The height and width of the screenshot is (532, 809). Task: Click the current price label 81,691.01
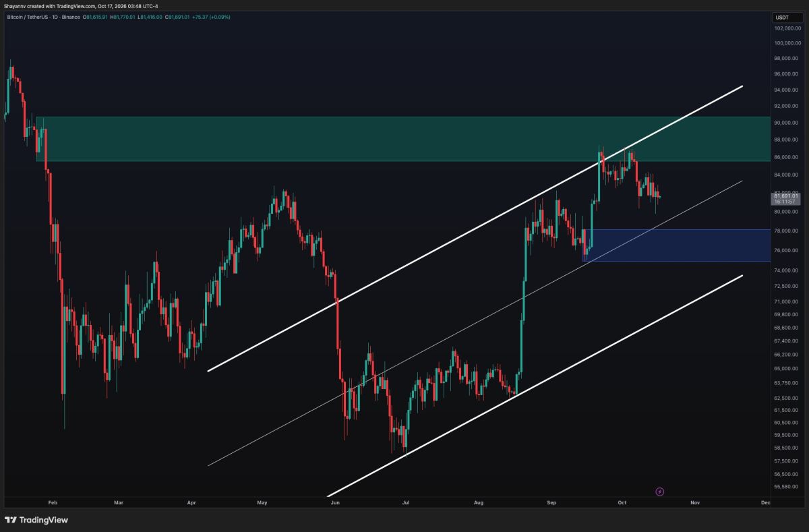[x=786, y=196]
